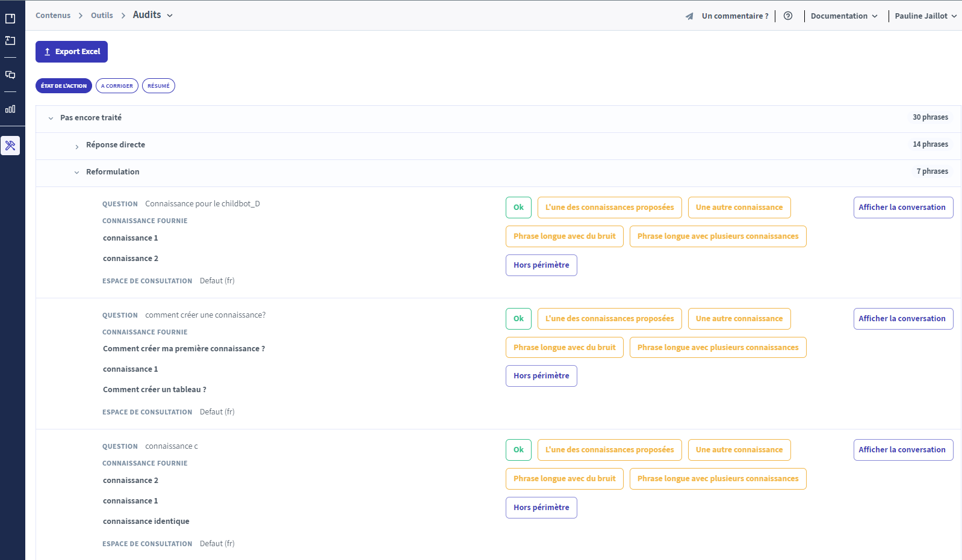This screenshot has width=962, height=560.
Task: Open the Documentation dropdown menu
Action: (x=843, y=16)
